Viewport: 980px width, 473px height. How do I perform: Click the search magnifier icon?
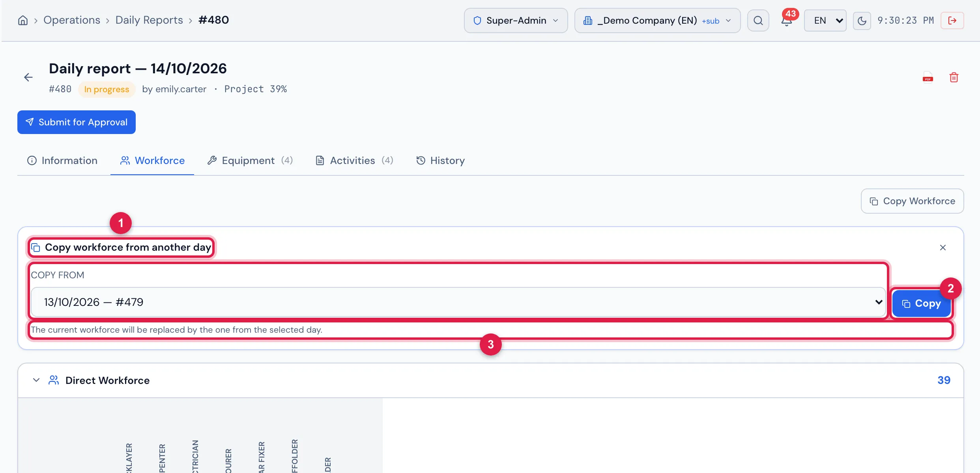[x=758, y=20]
